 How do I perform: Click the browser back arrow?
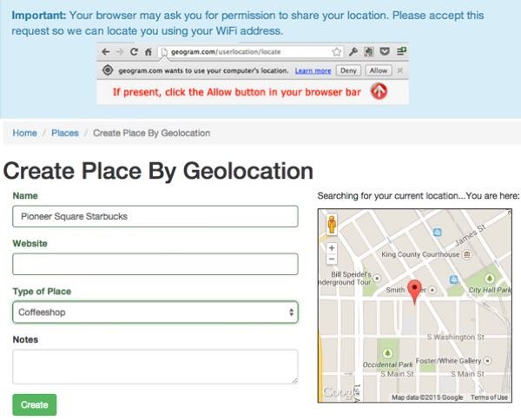click(106, 52)
